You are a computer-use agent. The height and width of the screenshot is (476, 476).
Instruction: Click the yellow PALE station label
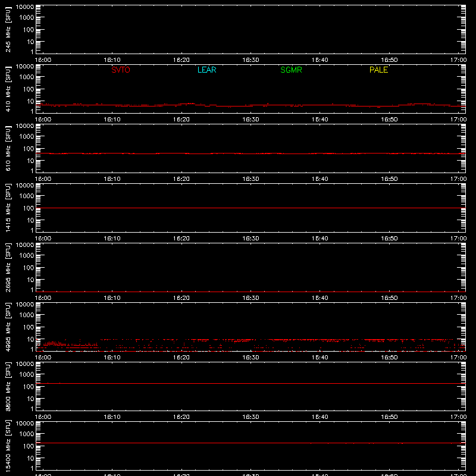click(378, 70)
